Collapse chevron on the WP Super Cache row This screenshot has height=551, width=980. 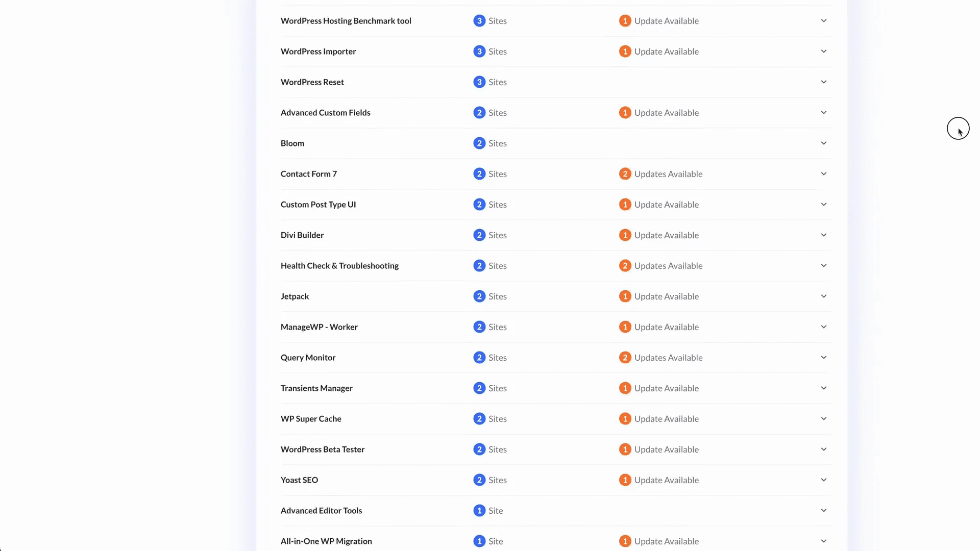(823, 418)
